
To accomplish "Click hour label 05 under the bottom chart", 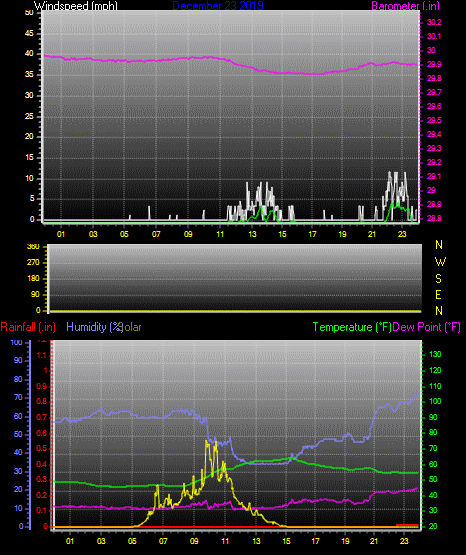I will click(x=132, y=541).
